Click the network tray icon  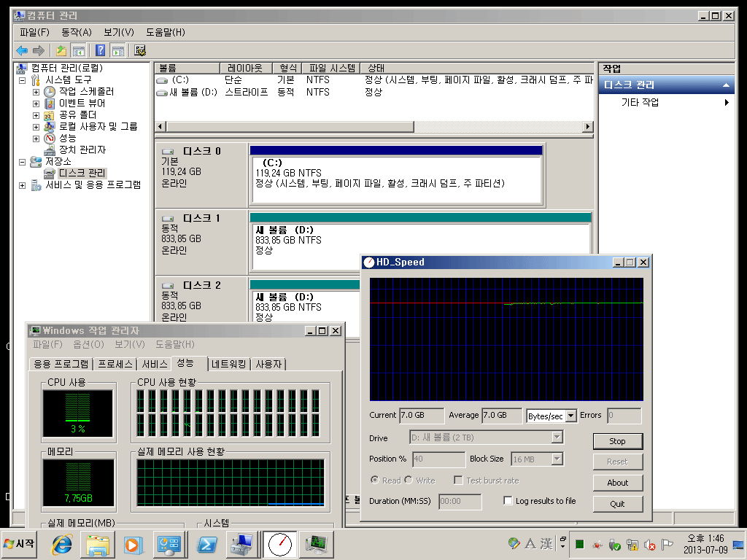pos(632,544)
